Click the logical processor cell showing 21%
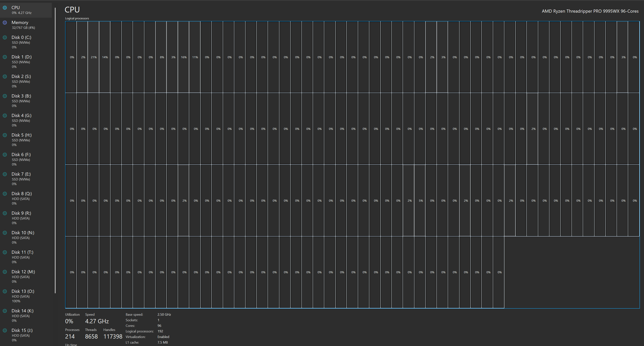This screenshot has height=346, width=644. click(93, 57)
